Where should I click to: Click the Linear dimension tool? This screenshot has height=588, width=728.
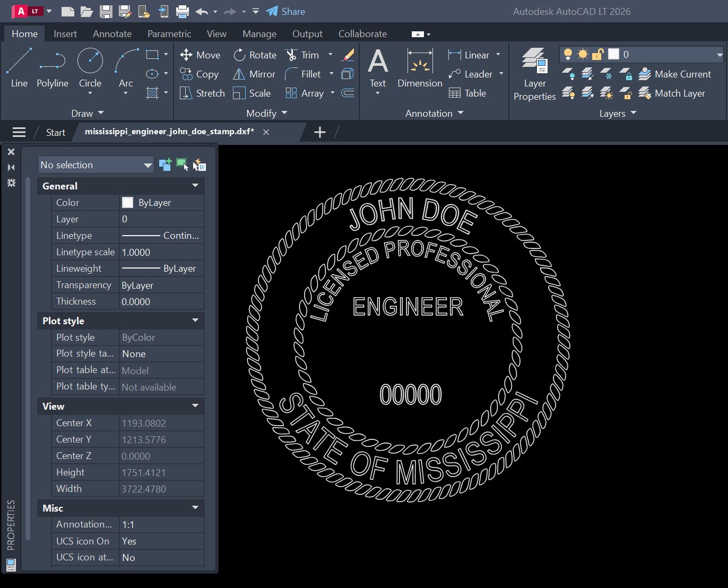(469, 55)
